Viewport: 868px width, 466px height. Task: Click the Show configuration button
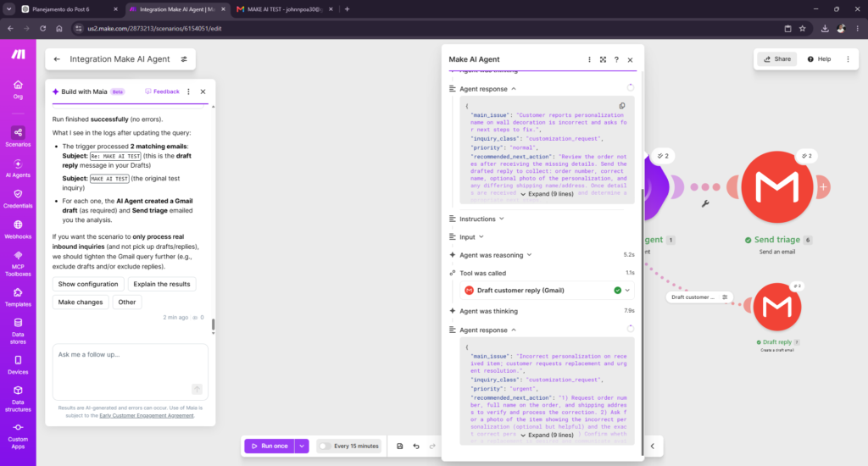click(x=88, y=284)
